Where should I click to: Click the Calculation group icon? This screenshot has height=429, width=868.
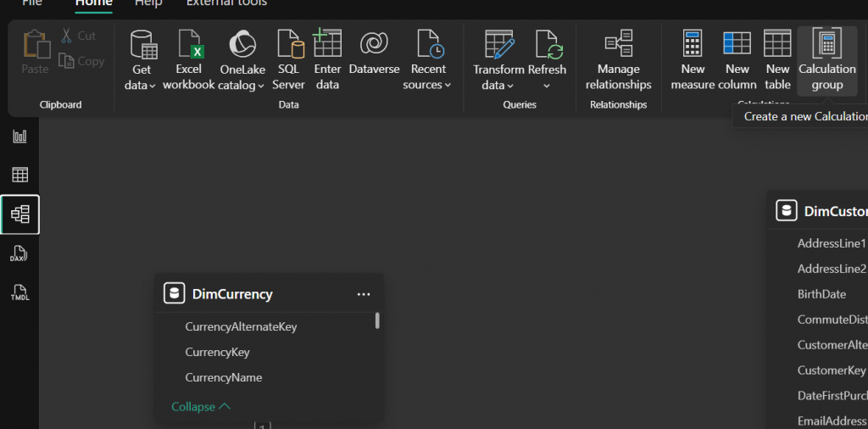point(826,44)
